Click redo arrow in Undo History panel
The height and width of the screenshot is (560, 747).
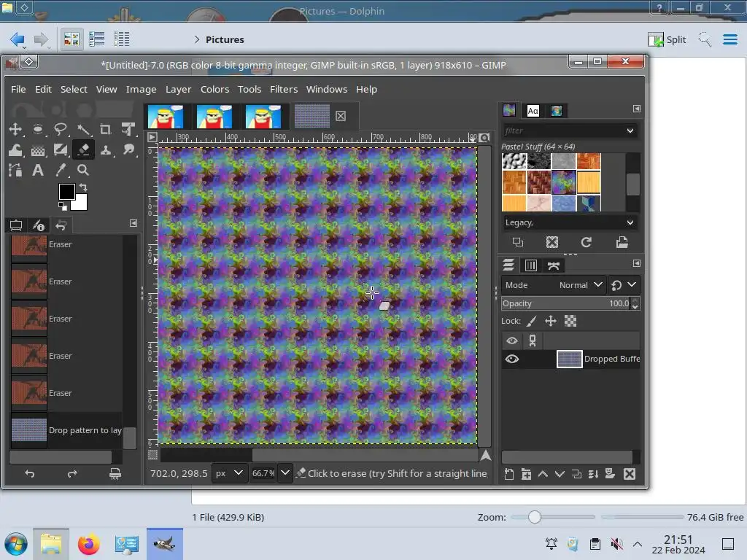pyautogui.click(x=72, y=473)
